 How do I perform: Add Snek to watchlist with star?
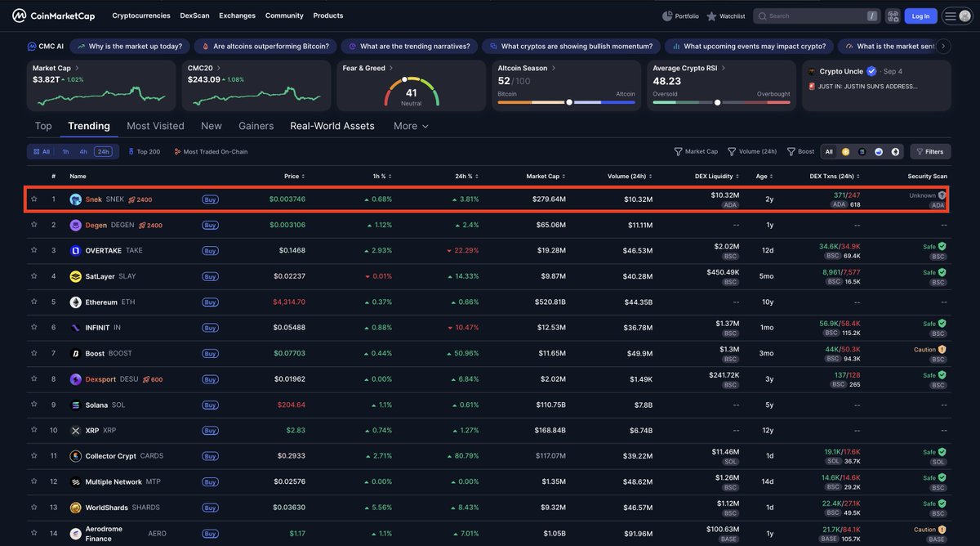pos(34,199)
